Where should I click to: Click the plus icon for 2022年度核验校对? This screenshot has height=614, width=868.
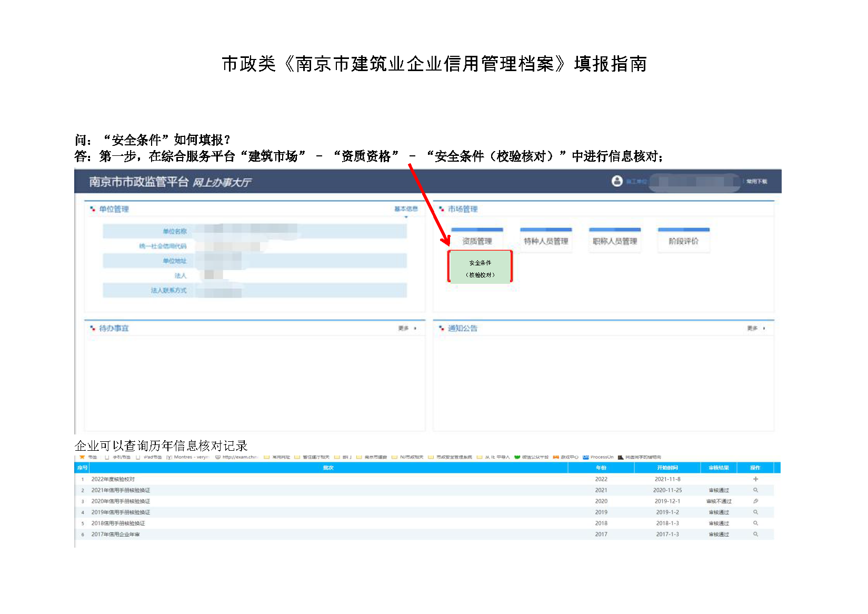(x=755, y=479)
